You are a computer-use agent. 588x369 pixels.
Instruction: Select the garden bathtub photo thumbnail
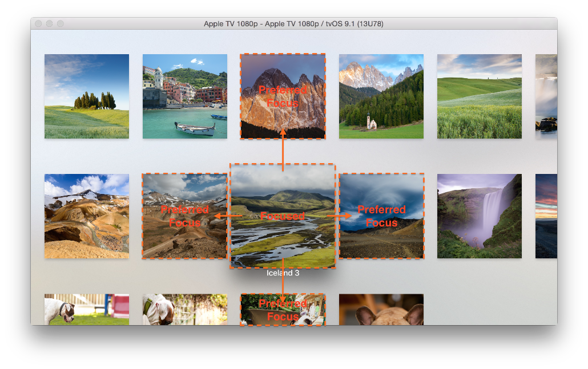pyautogui.click(x=283, y=310)
